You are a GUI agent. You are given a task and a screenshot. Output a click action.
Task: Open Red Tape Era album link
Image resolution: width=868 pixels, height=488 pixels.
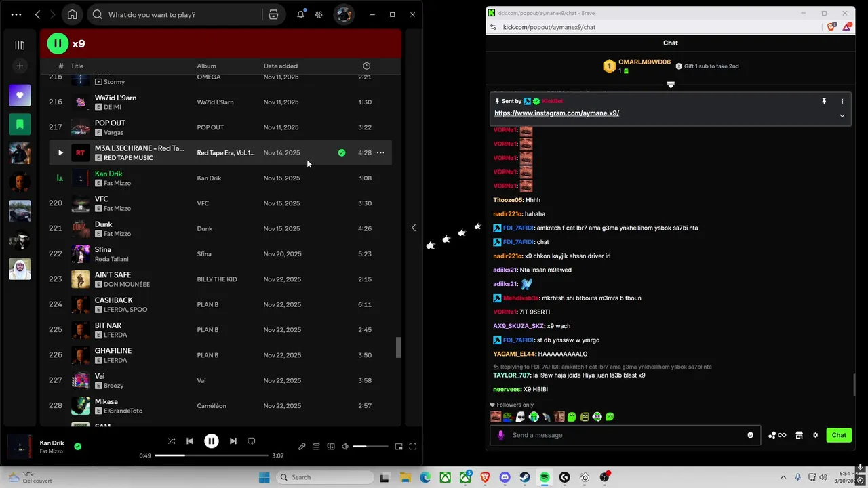click(226, 152)
